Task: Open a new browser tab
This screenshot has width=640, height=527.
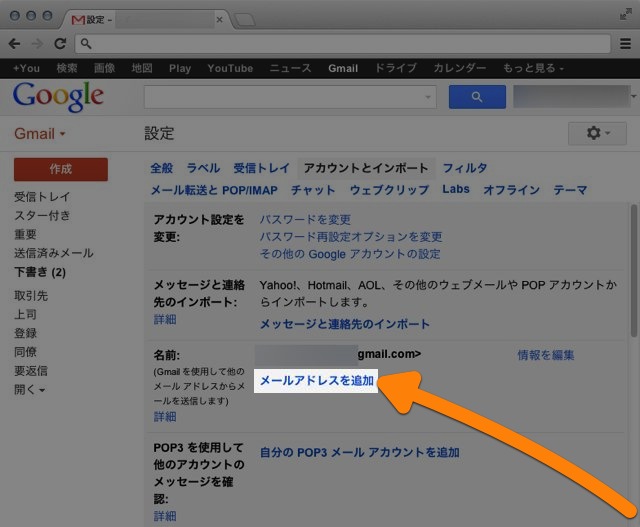Action: 245,19
